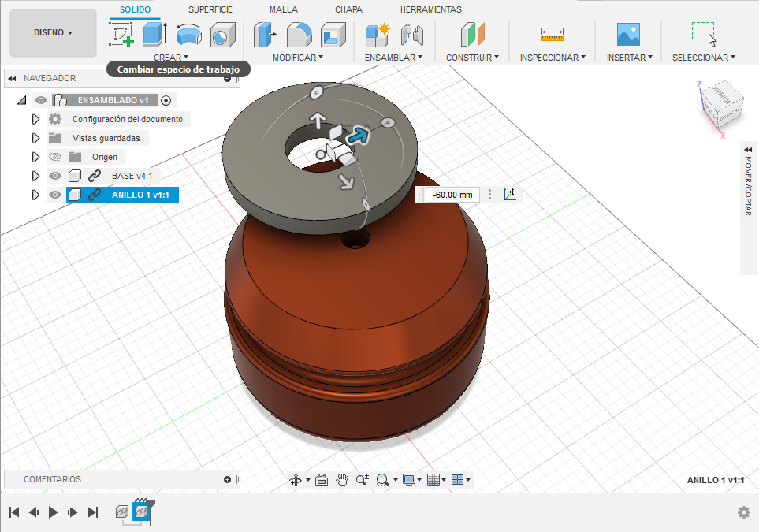Hide the BASE v4:1 component
The width and height of the screenshot is (759, 532).
[55, 176]
